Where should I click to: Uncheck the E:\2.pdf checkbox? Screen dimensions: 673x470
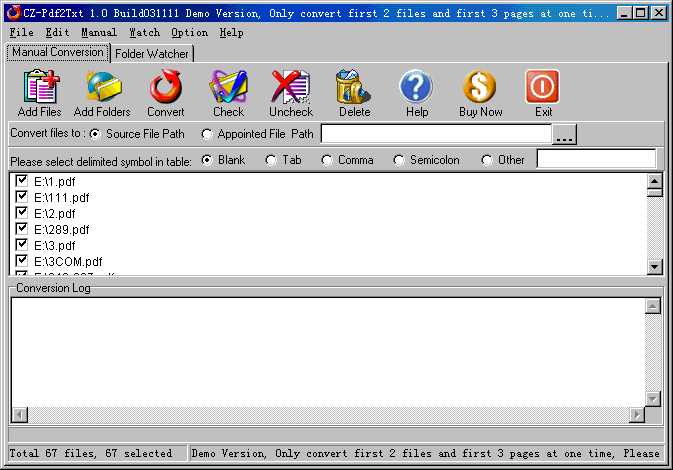click(21, 212)
